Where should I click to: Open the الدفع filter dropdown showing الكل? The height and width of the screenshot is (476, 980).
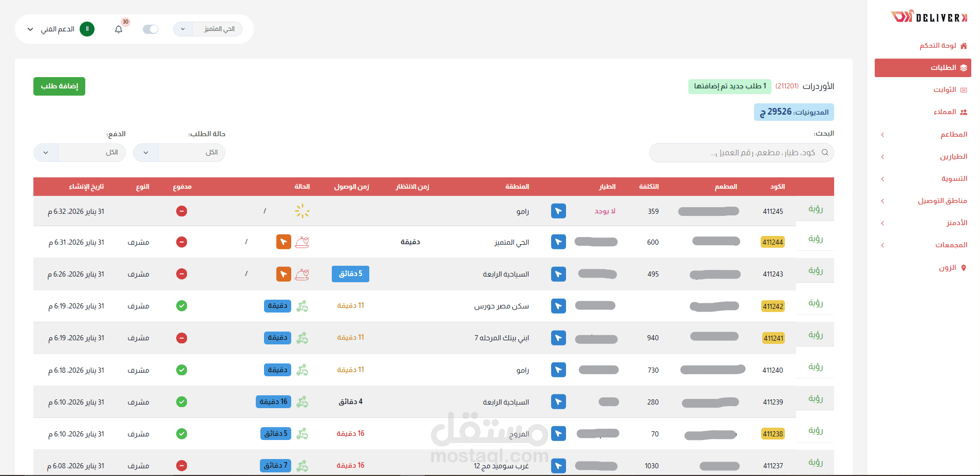coord(80,152)
